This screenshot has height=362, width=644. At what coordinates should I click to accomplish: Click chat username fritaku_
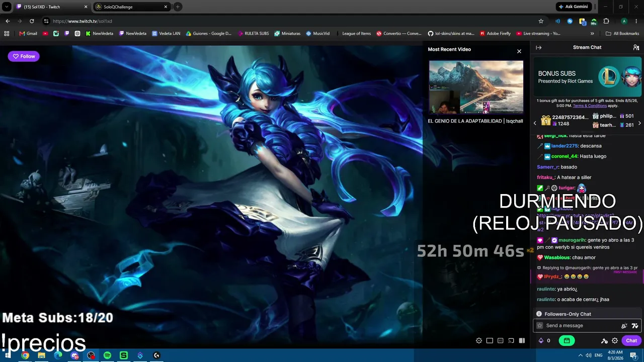pyautogui.click(x=545, y=177)
